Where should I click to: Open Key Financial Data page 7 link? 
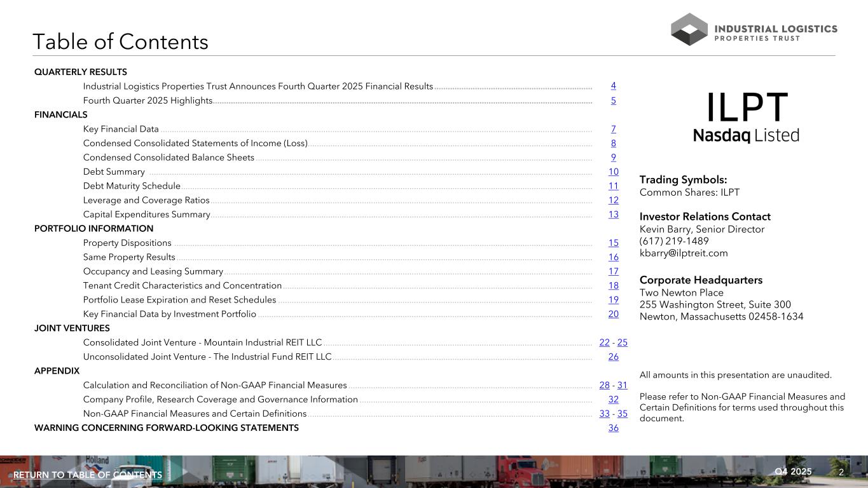[x=613, y=129]
